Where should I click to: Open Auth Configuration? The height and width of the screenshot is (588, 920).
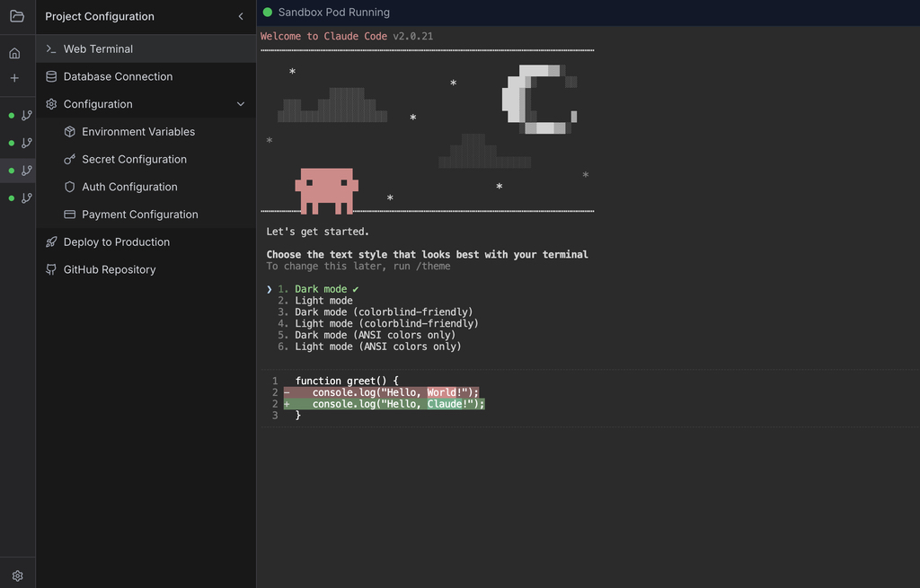click(146, 187)
